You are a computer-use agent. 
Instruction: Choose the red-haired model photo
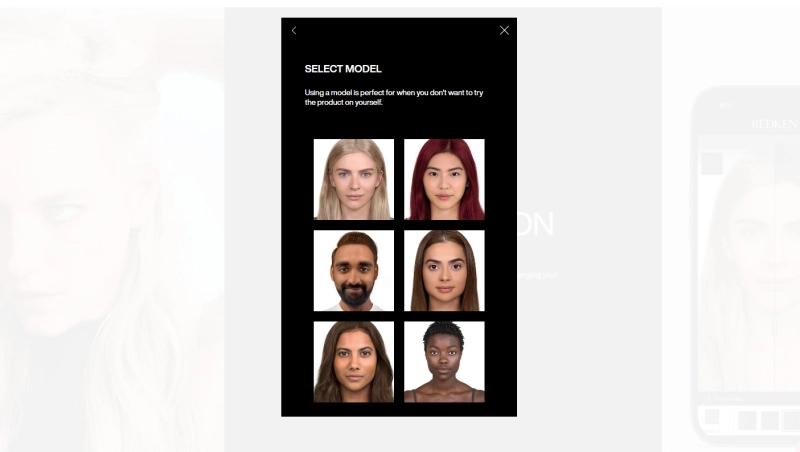(444, 179)
